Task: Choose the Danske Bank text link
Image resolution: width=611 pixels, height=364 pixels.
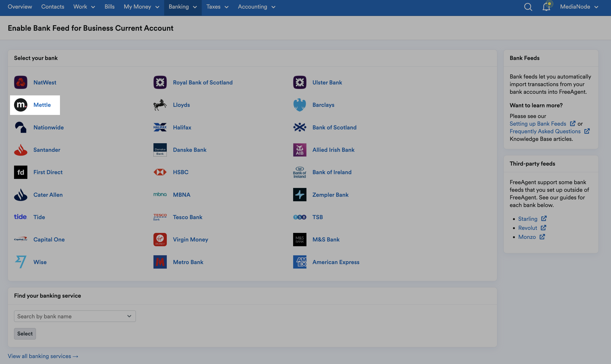Action: [x=190, y=150]
